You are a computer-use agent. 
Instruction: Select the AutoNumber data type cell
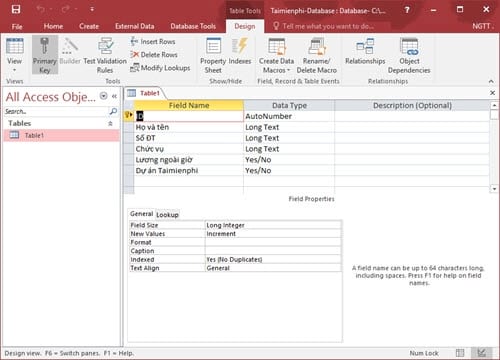pyautogui.click(x=289, y=116)
